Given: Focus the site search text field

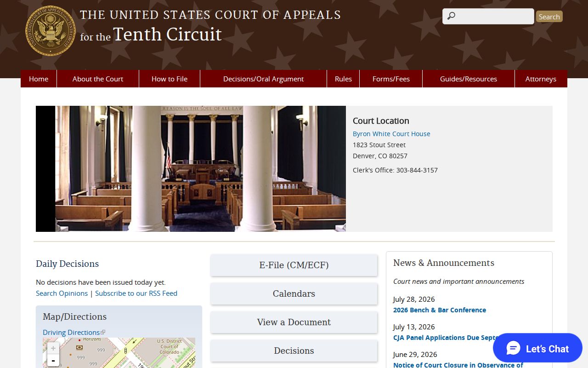Looking at the screenshot, I should coord(488,16).
